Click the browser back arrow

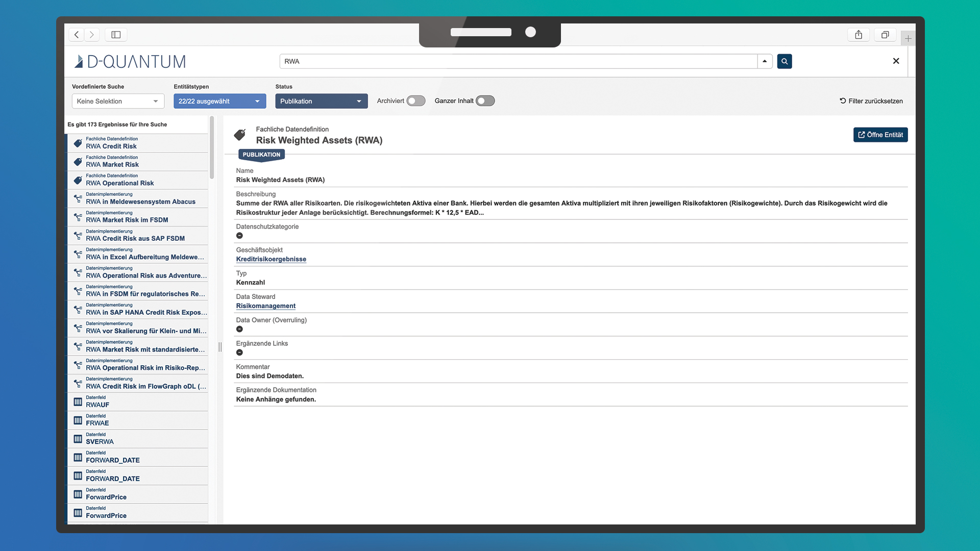point(77,35)
